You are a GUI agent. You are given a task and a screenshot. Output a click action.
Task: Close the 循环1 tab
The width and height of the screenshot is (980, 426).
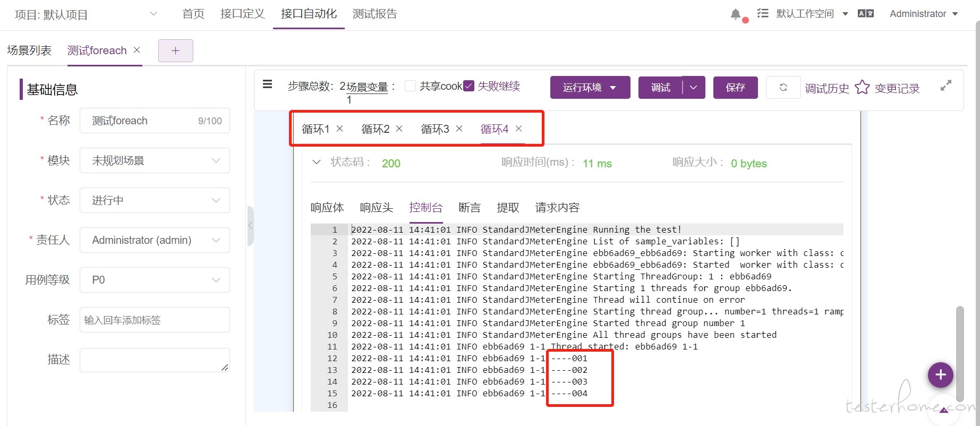[x=340, y=129]
